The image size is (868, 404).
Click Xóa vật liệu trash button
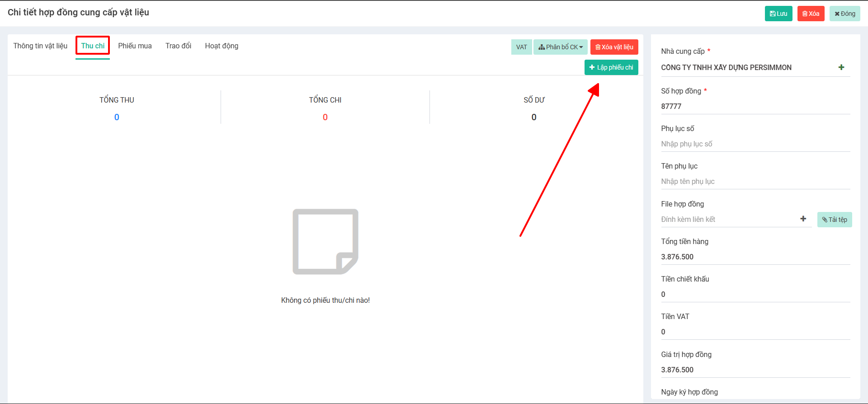pyautogui.click(x=614, y=47)
